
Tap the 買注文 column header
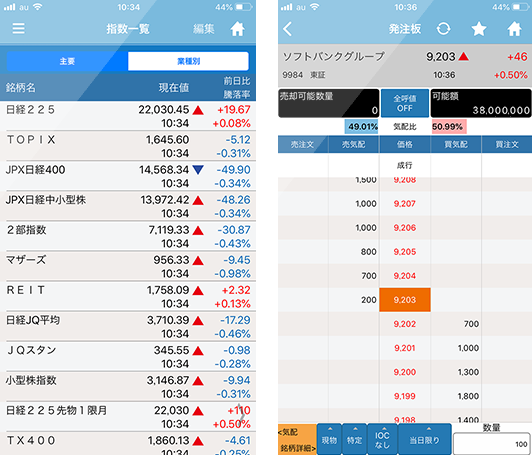pos(507,145)
